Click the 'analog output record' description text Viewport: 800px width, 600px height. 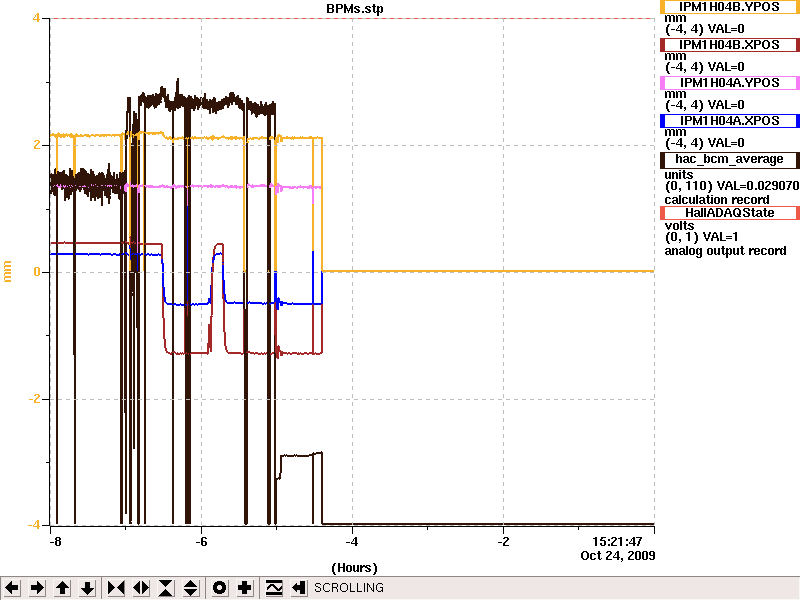click(725, 251)
